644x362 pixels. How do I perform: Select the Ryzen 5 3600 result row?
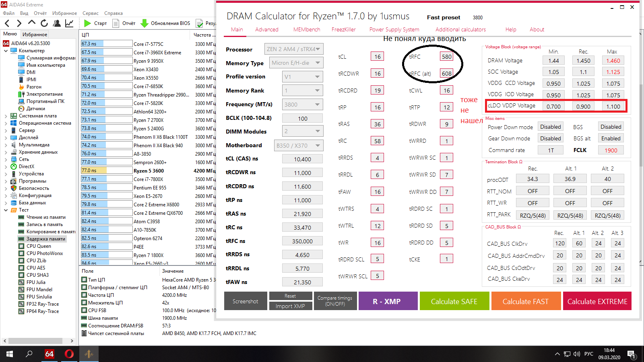148,171
